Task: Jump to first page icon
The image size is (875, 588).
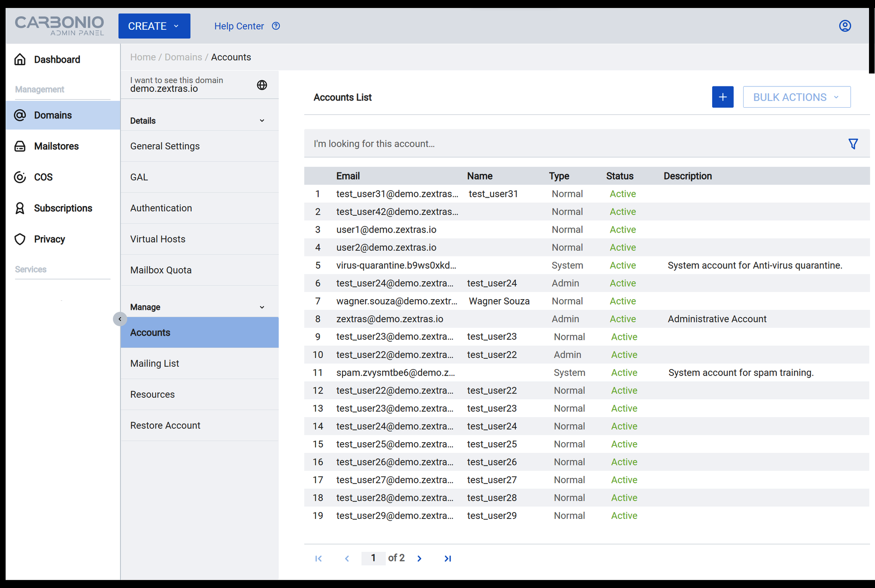Action: (318, 558)
